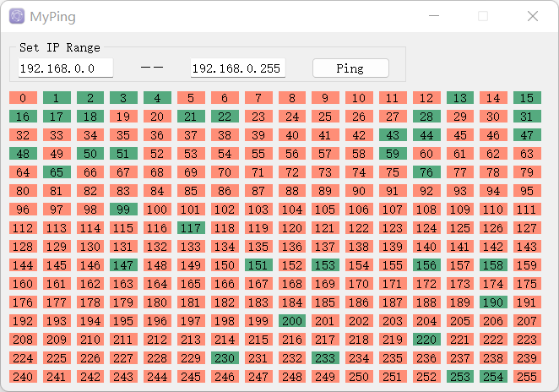Screen dimensions: 559x392
Task: Select the green host cell 21
Action: [191, 117]
